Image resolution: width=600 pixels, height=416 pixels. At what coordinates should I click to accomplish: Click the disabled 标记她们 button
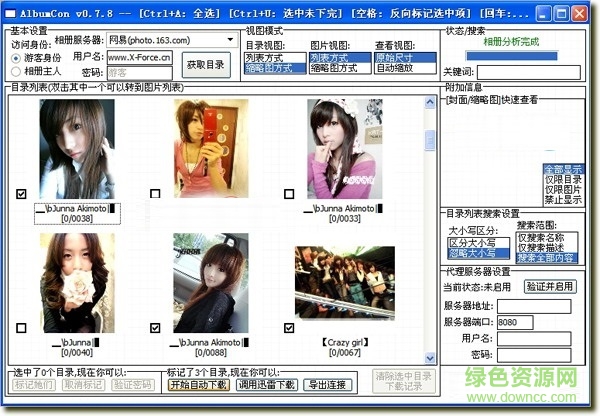coord(34,385)
